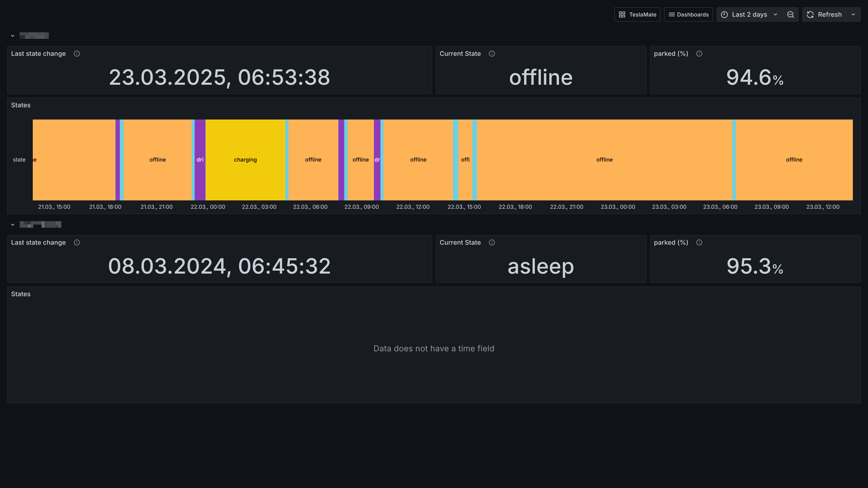Screen dimensions: 868x488
Task: Open the Dashboards menu
Action: pyautogui.click(x=688, y=14)
